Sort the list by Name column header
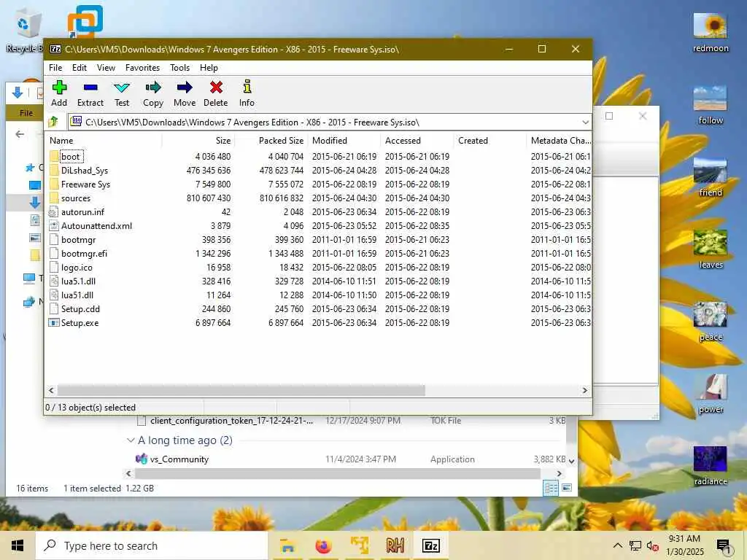This screenshot has height=560, width=747. click(104, 141)
